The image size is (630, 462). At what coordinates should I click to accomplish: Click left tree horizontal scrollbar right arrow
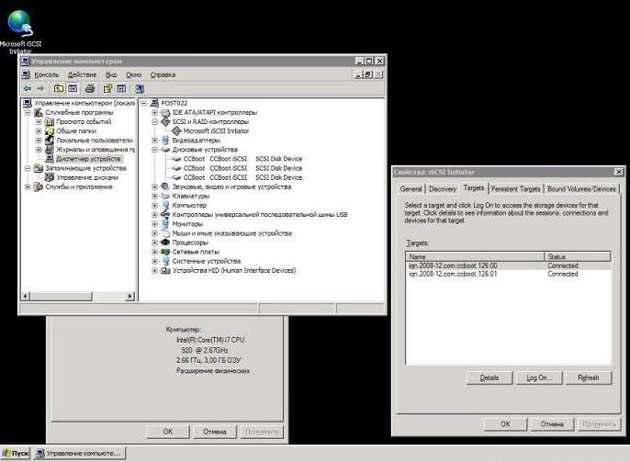[130, 296]
